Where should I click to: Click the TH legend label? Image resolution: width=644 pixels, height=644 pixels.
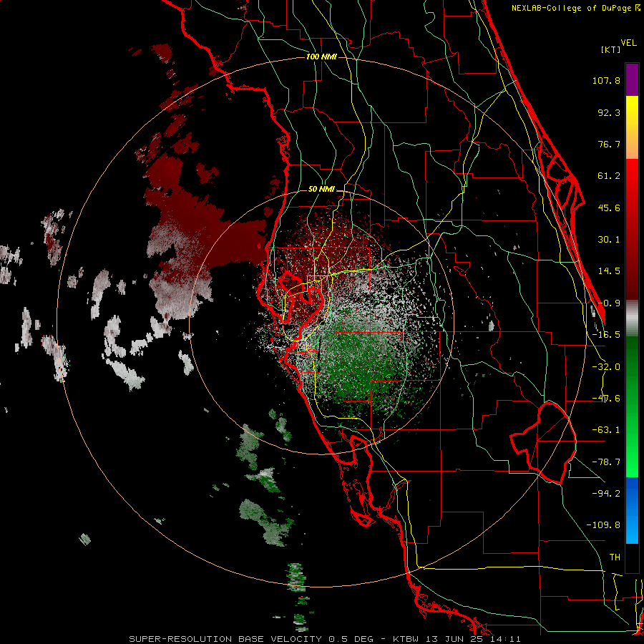pyautogui.click(x=615, y=557)
